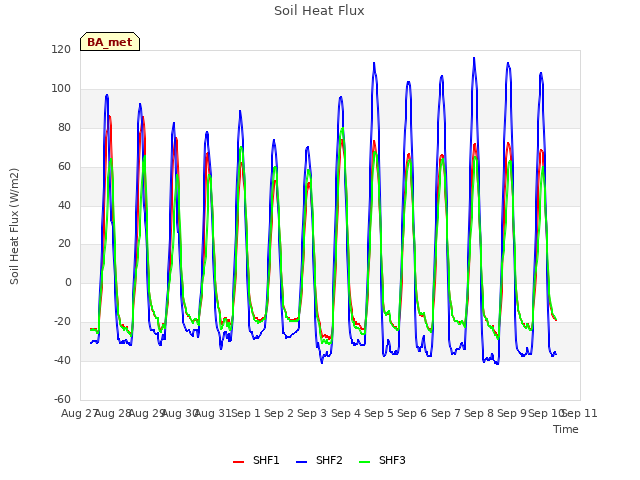Image resolution: width=640 pixels, height=480 pixels.
Task: Click the 40 y-axis tick label
Action: click(x=64, y=205)
